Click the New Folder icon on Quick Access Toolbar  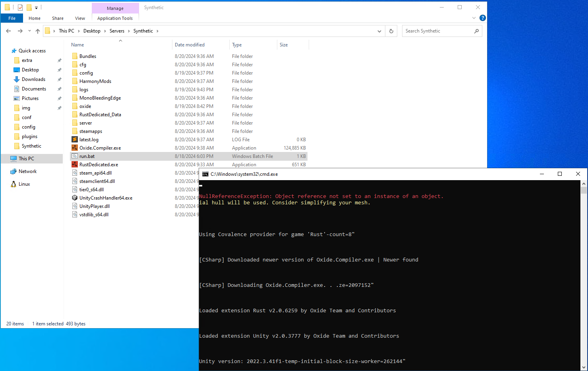click(x=29, y=7)
